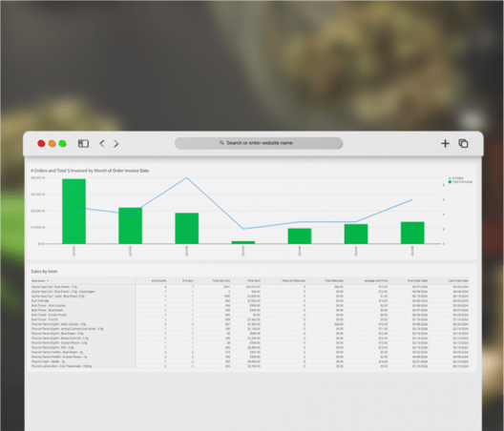Show tab overview icon
This screenshot has width=504, height=431.
tap(463, 143)
